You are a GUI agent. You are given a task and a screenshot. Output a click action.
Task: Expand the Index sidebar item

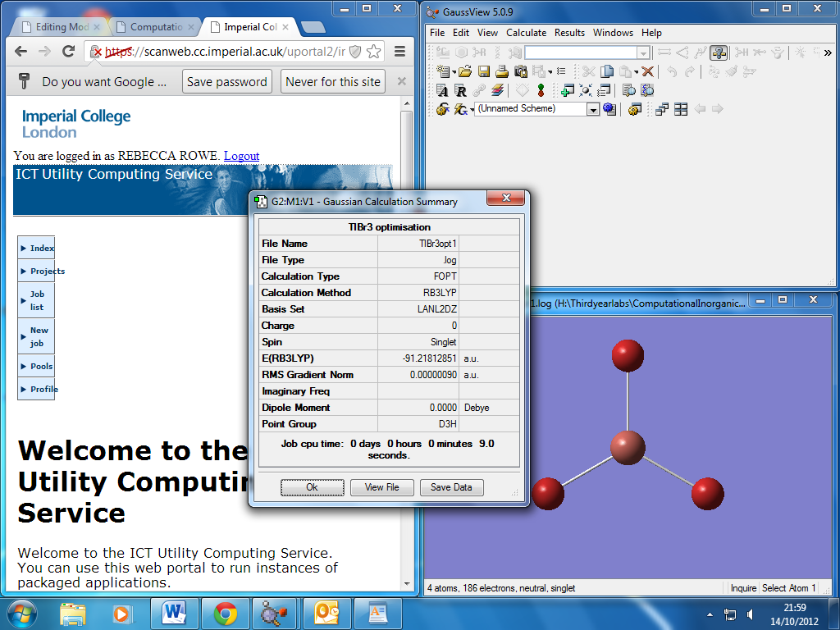coord(36,248)
